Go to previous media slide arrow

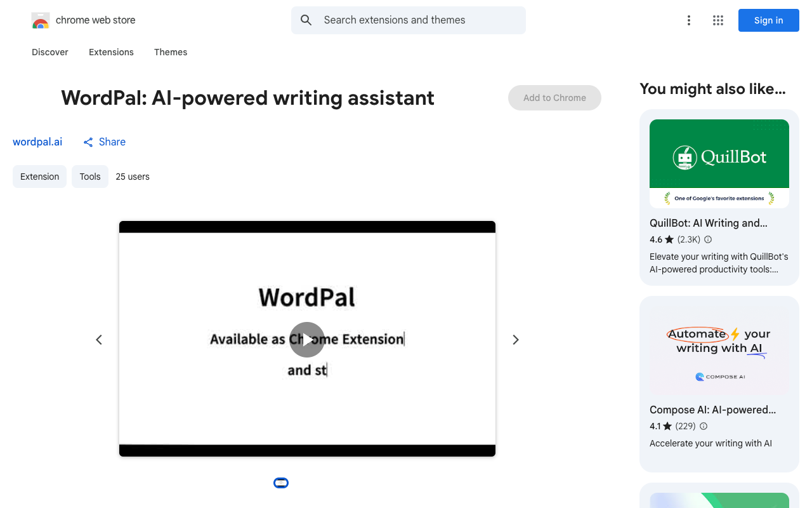(x=99, y=340)
